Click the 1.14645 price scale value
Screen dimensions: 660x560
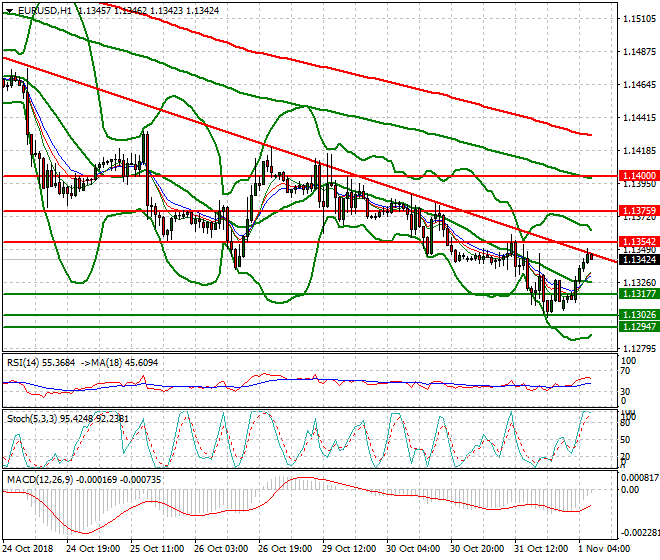tap(639, 85)
